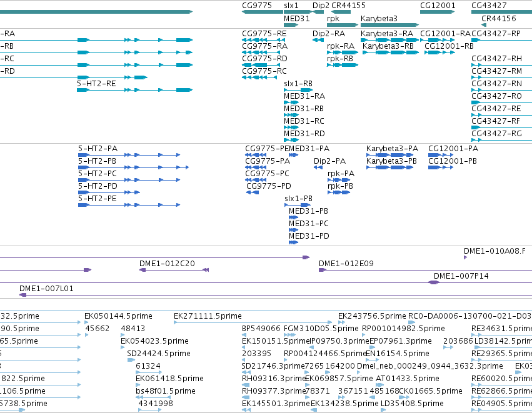This screenshot has height=413, width=532.
Task: Click transcript CG43427-RG
Action: coord(501,140)
